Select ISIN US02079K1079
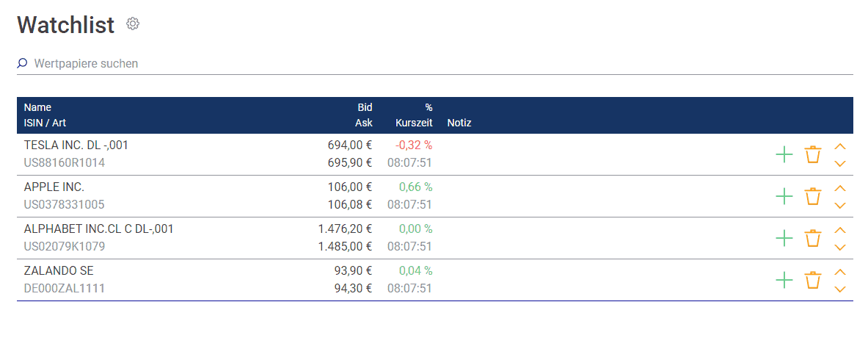 (65, 247)
